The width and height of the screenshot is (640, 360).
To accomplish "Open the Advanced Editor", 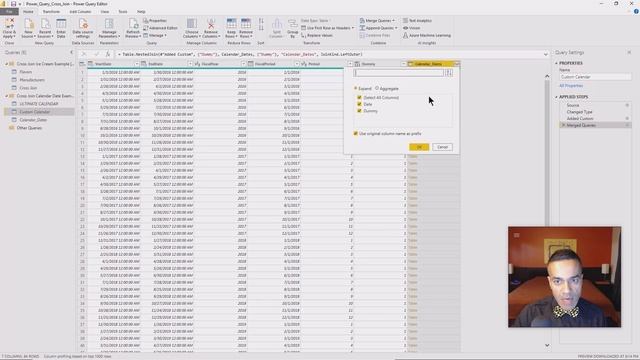I will click(160, 28).
